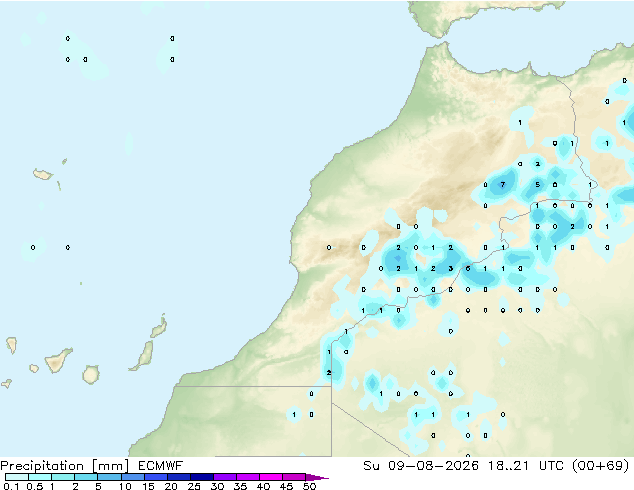Click the 20–25 mm dark blue swatch
This screenshot has height=490, width=634.
[x=178, y=477]
